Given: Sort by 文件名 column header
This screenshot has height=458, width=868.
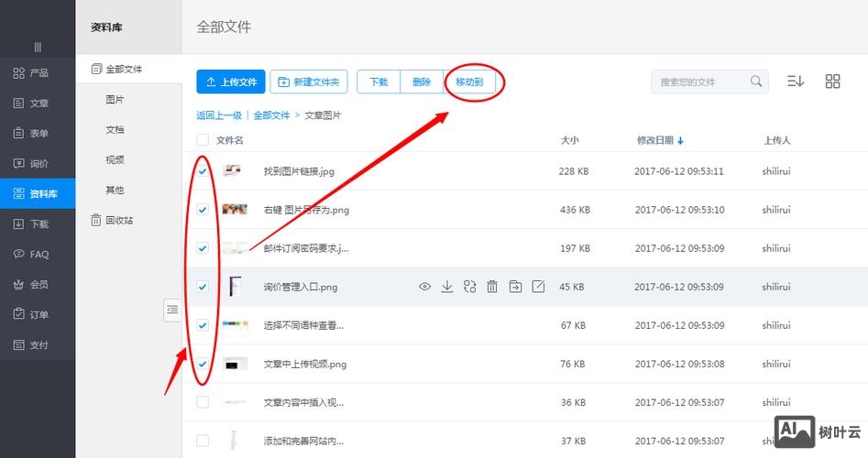Looking at the screenshot, I should pos(230,140).
